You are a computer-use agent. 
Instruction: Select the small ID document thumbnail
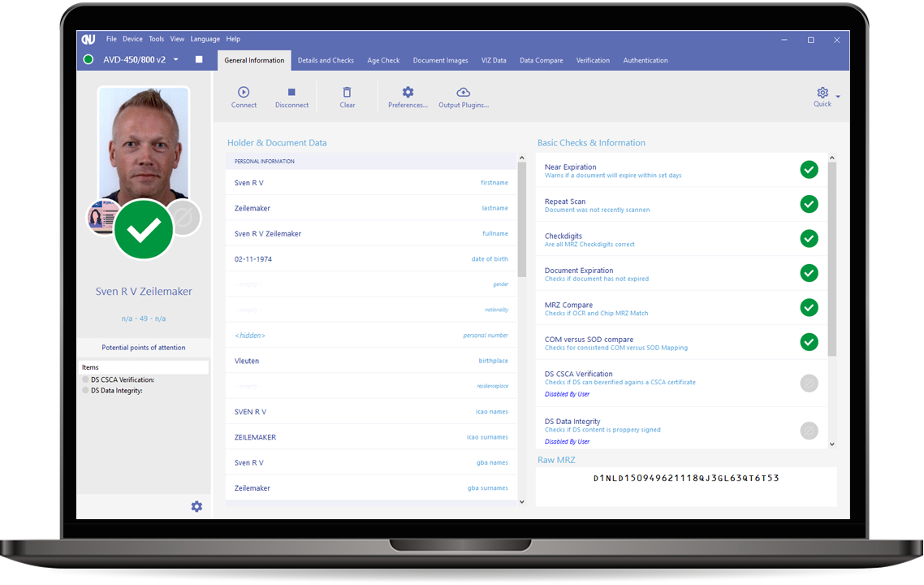102,218
